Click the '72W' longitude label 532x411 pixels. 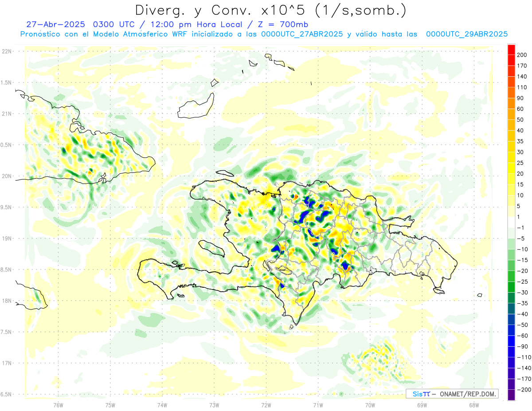click(x=266, y=404)
